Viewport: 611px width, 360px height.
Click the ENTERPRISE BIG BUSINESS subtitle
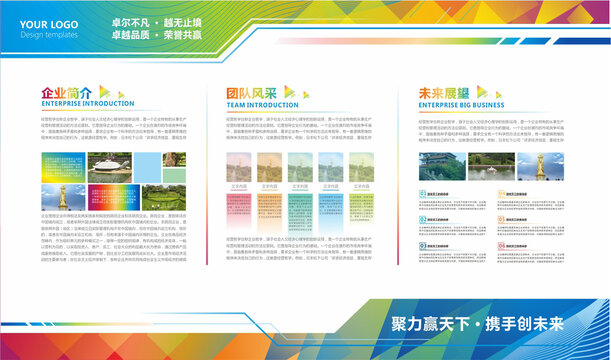click(x=461, y=105)
